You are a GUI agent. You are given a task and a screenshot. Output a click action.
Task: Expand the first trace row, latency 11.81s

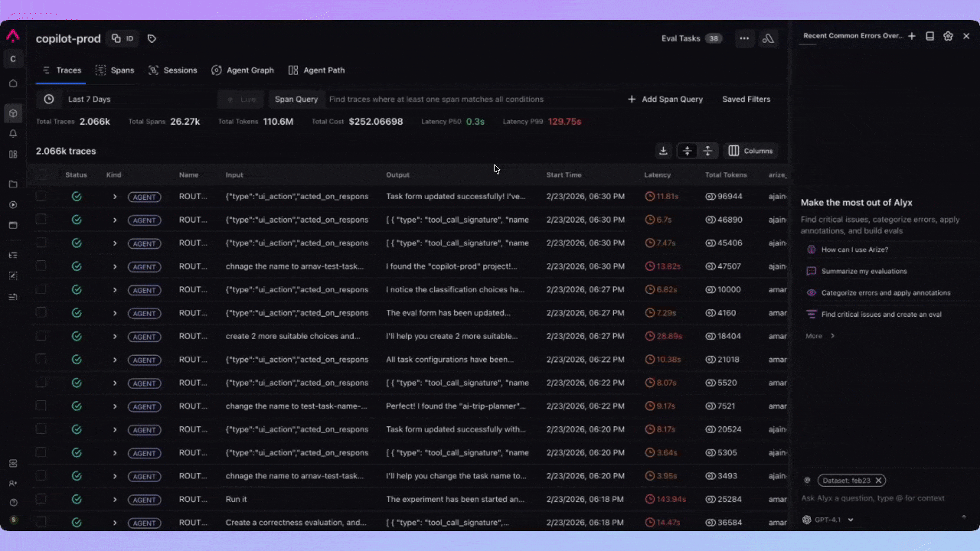(x=115, y=197)
